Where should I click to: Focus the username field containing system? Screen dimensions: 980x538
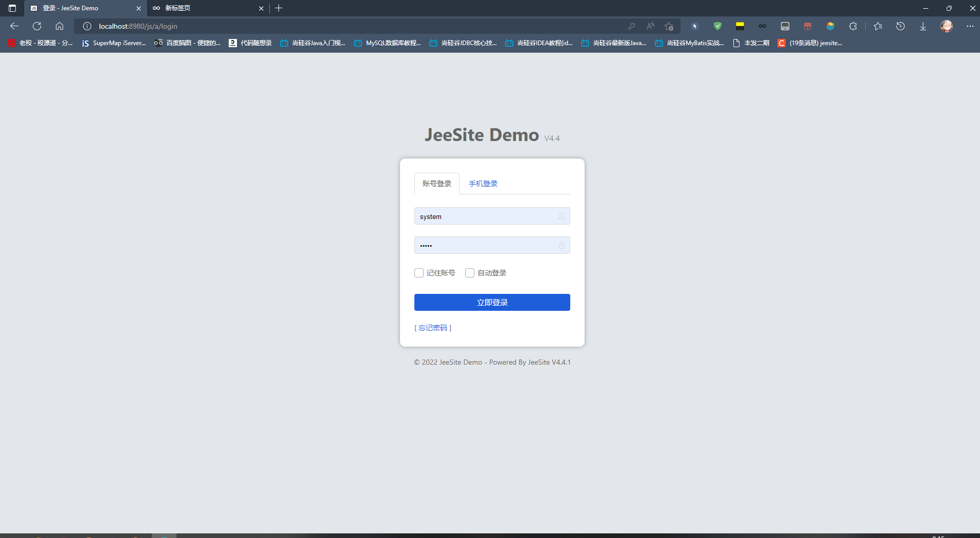click(492, 216)
